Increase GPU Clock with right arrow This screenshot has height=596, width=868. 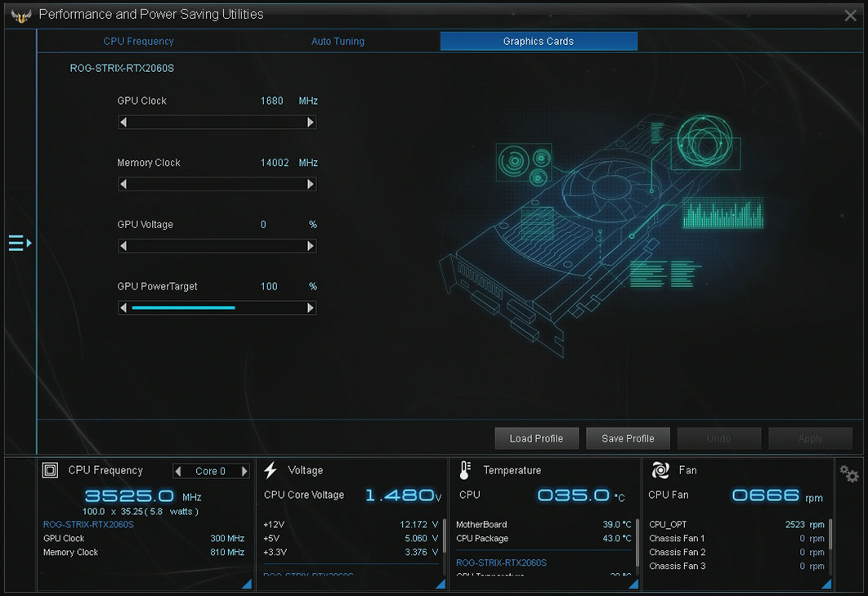click(x=311, y=123)
